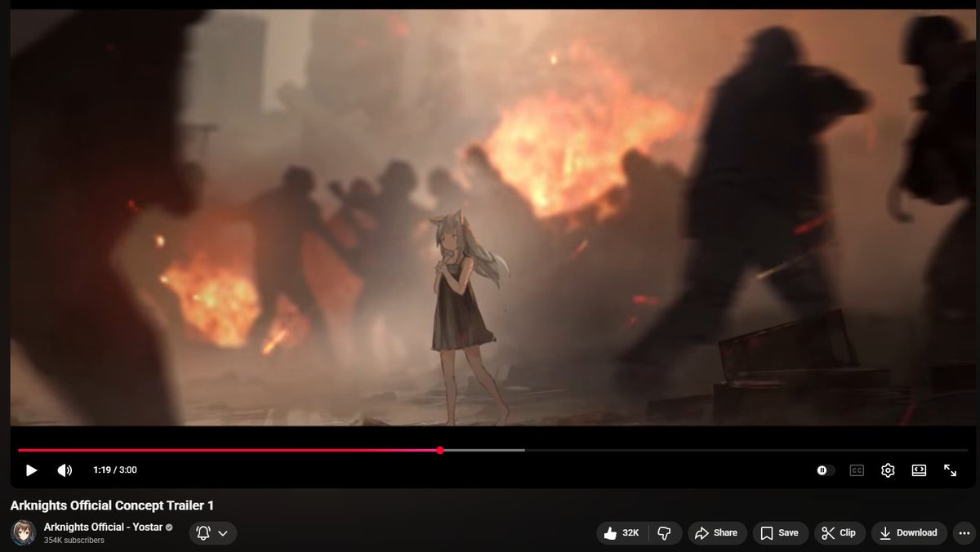Share this video
This screenshot has height=552, width=980.
tap(717, 533)
